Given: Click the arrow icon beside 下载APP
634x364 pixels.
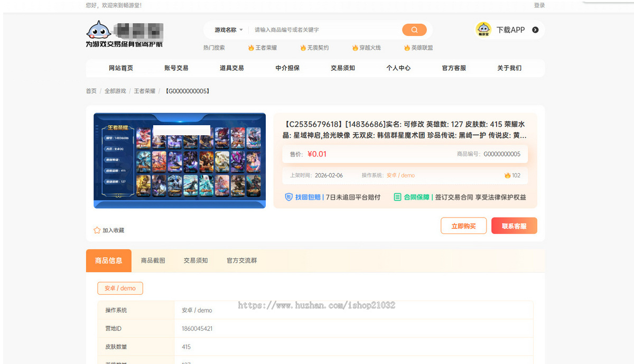Looking at the screenshot, I should 535,30.
